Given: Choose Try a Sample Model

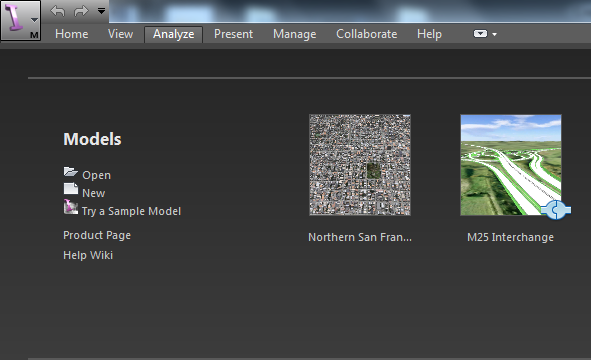Looking at the screenshot, I should [131, 211].
